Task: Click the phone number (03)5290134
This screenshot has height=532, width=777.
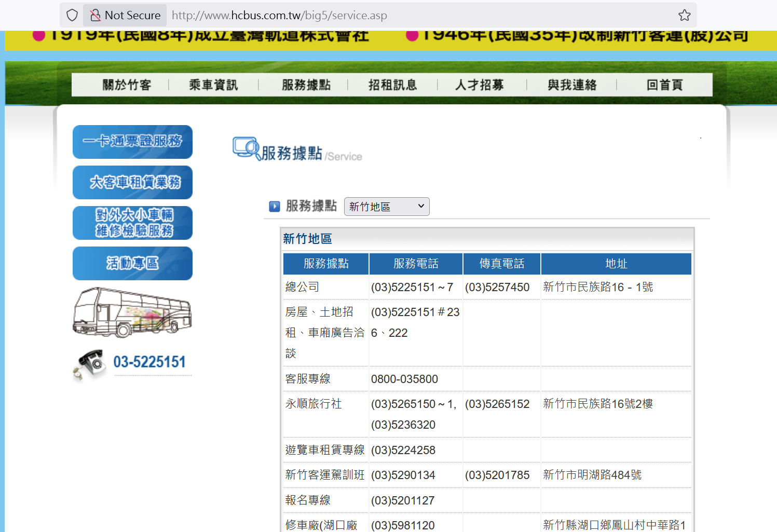Action: coord(403,475)
